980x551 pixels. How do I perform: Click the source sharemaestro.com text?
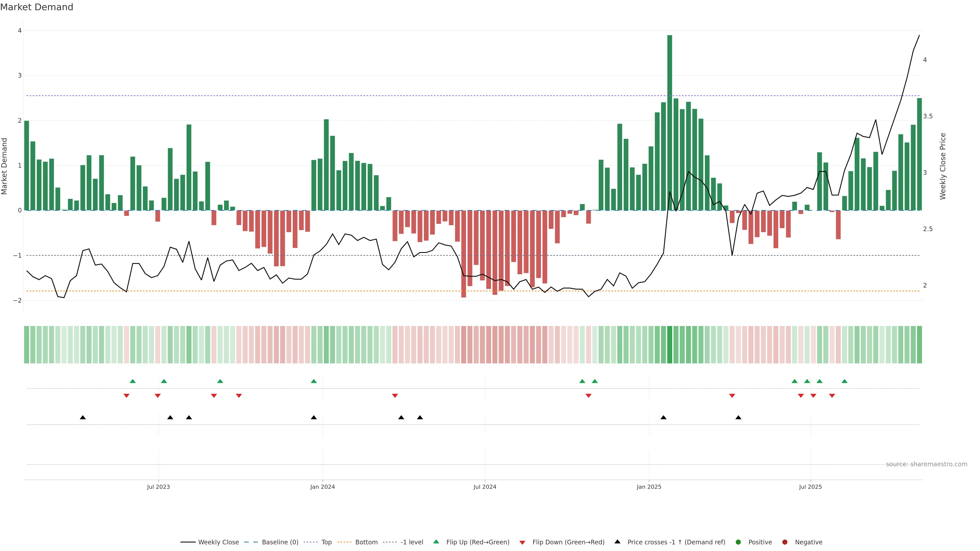[926, 464]
